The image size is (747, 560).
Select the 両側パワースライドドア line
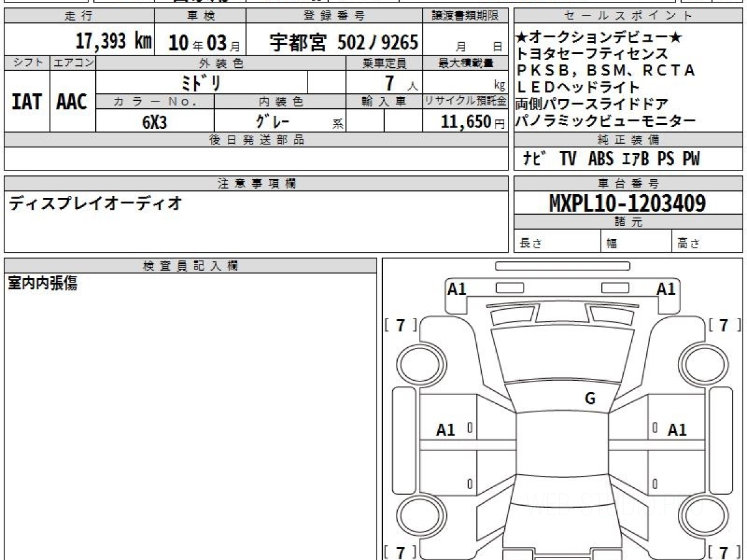[x=592, y=104]
